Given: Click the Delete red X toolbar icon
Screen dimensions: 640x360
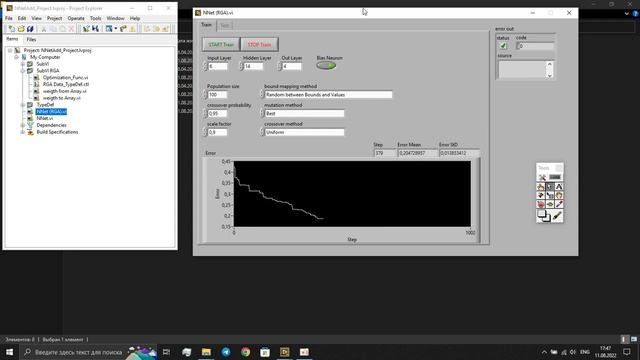Looking at the screenshot, I should [x=71, y=29].
